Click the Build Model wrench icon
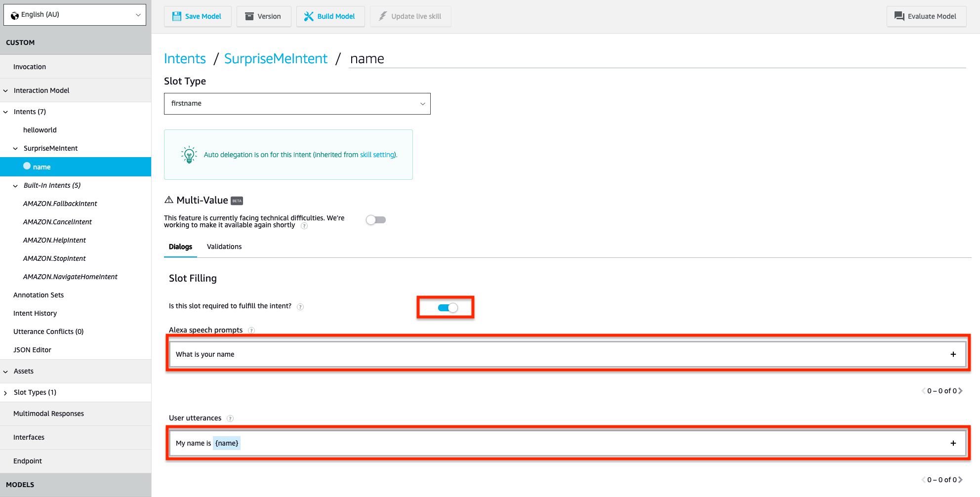Screen dimensions: 980x497 (309, 16)
